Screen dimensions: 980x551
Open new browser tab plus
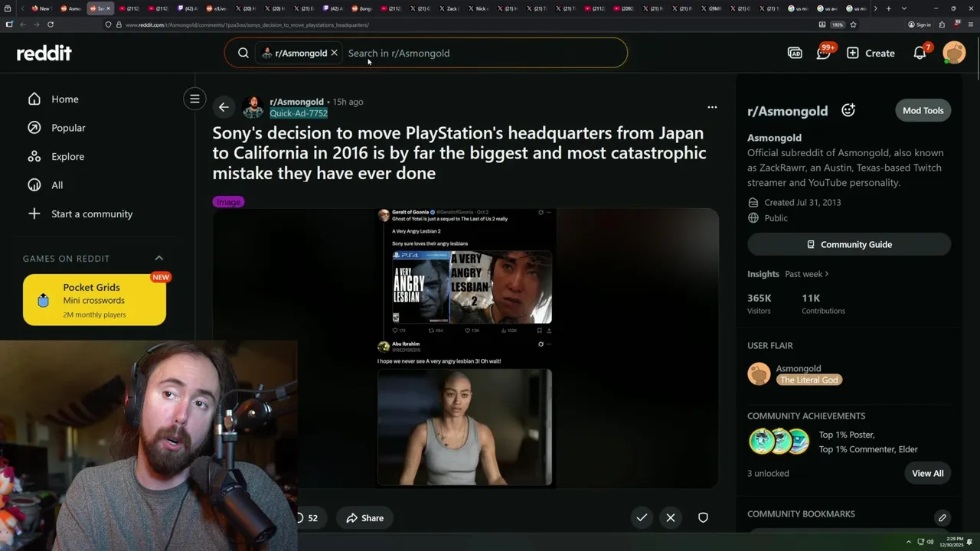888,8
